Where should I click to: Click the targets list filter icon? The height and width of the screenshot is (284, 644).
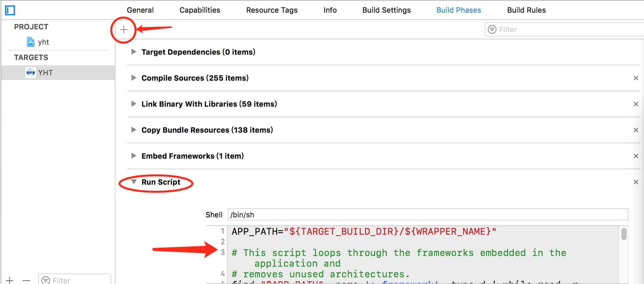point(46,280)
